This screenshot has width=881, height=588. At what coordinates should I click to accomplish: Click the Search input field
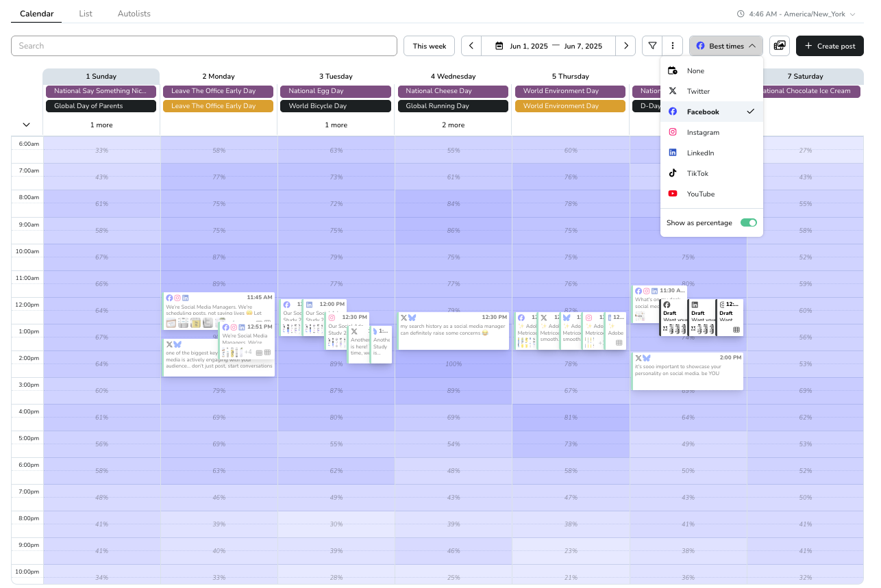[x=204, y=46]
